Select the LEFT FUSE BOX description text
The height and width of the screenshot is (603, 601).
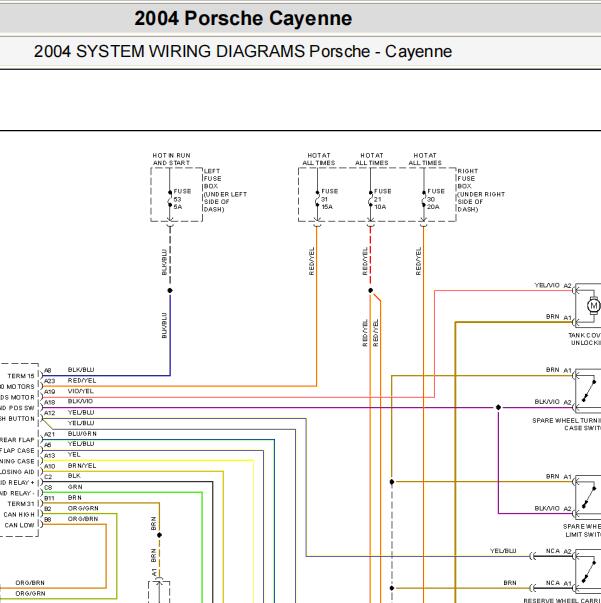pyautogui.click(x=225, y=190)
